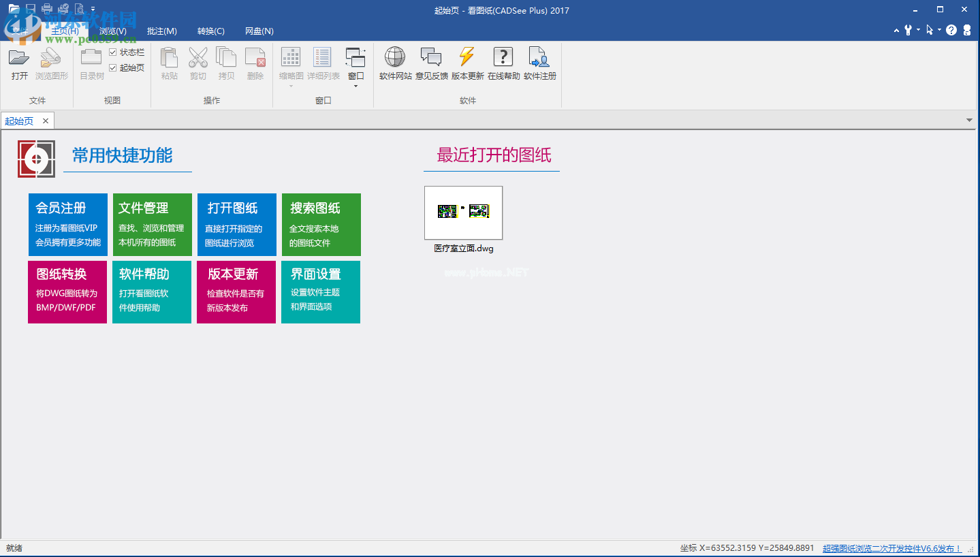Click the cursor pointer icon at top right
The width and height of the screenshot is (980, 557).
click(930, 30)
